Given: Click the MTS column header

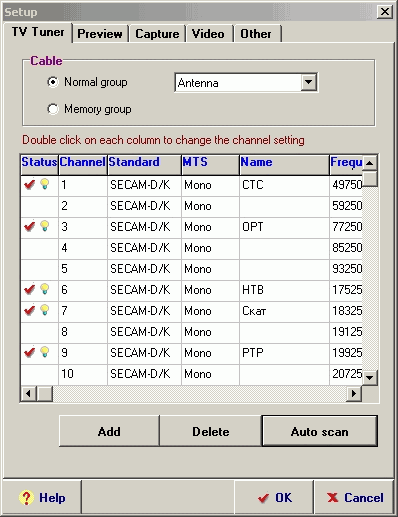Looking at the screenshot, I should click(x=210, y=164).
